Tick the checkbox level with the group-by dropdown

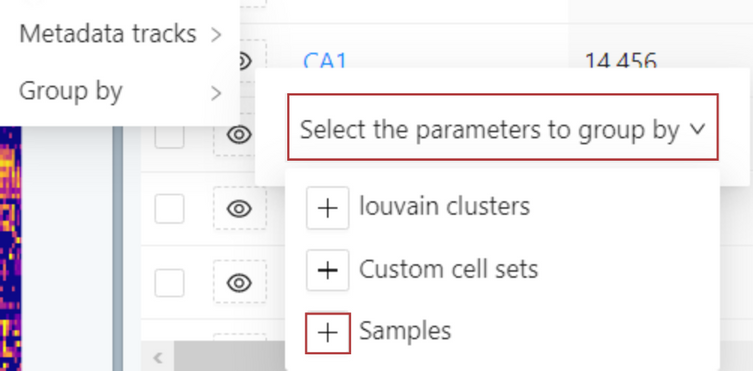coord(169,136)
